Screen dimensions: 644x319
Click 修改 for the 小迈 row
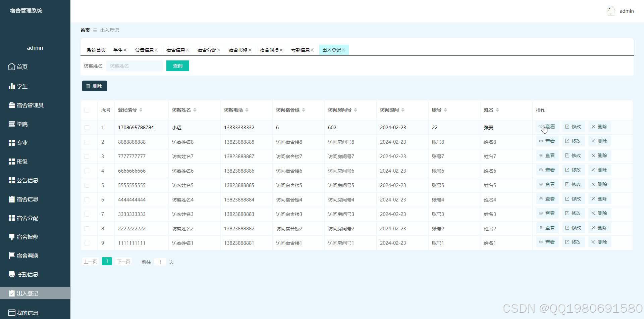(x=573, y=127)
